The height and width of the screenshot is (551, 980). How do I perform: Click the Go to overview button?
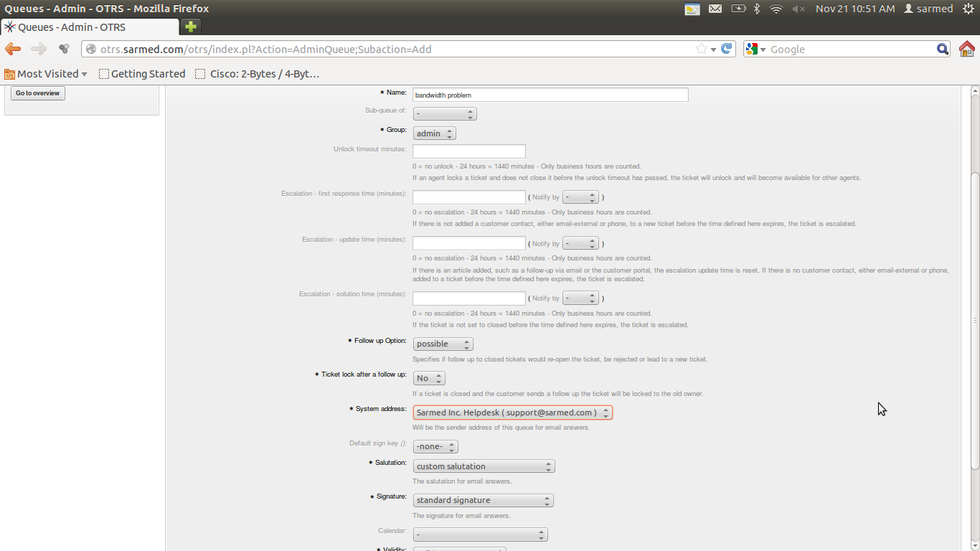[37, 93]
